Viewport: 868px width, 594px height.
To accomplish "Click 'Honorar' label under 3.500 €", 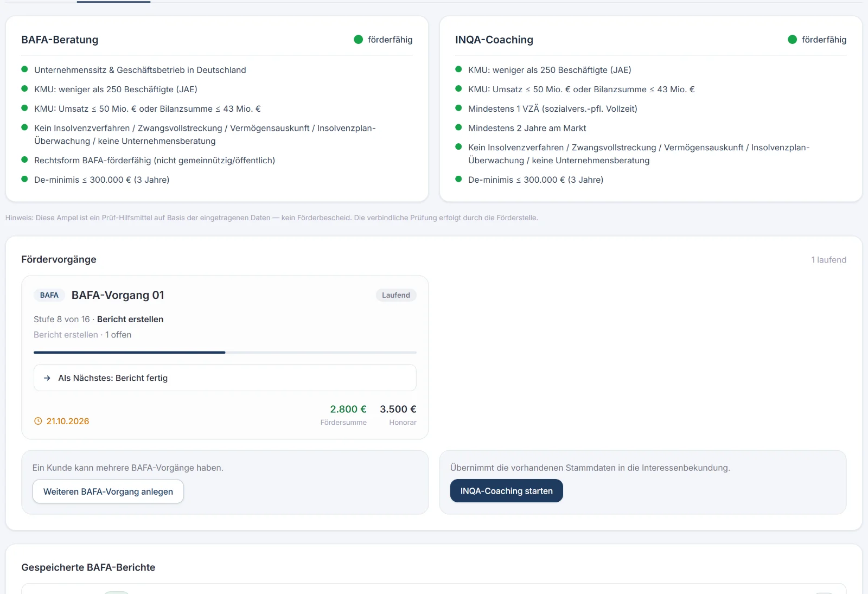I will pos(403,423).
